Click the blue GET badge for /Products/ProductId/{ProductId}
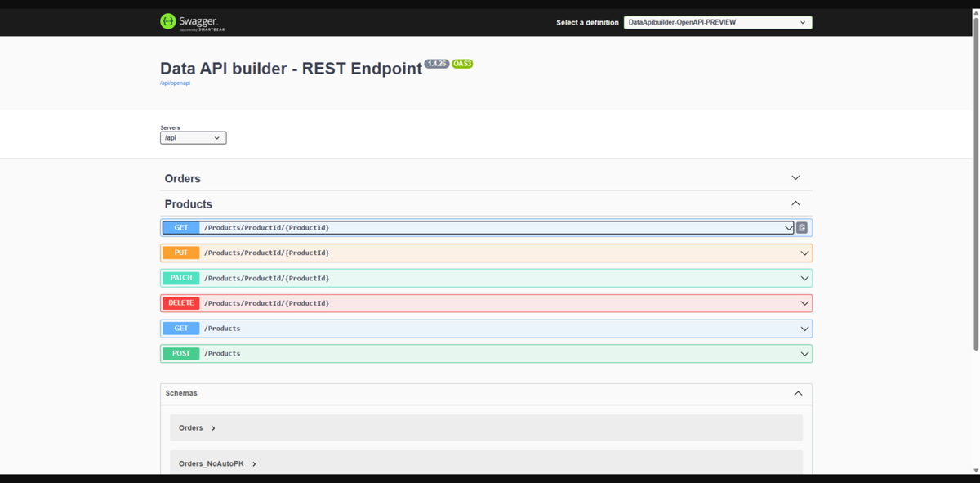This screenshot has height=483, width=980. [x=181, y=228]
